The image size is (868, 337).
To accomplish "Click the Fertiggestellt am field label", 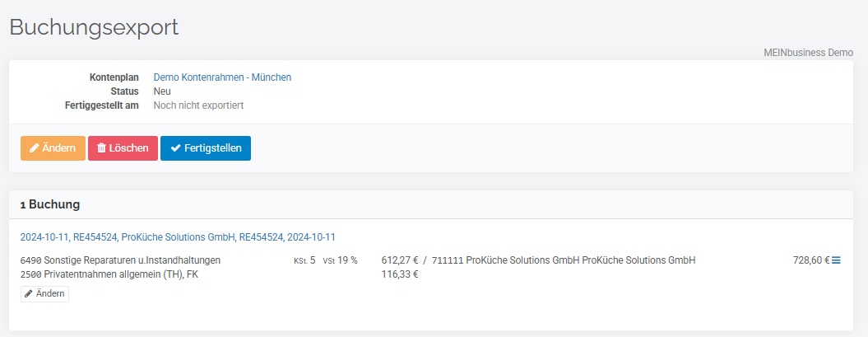I will [x=102, y=105].
